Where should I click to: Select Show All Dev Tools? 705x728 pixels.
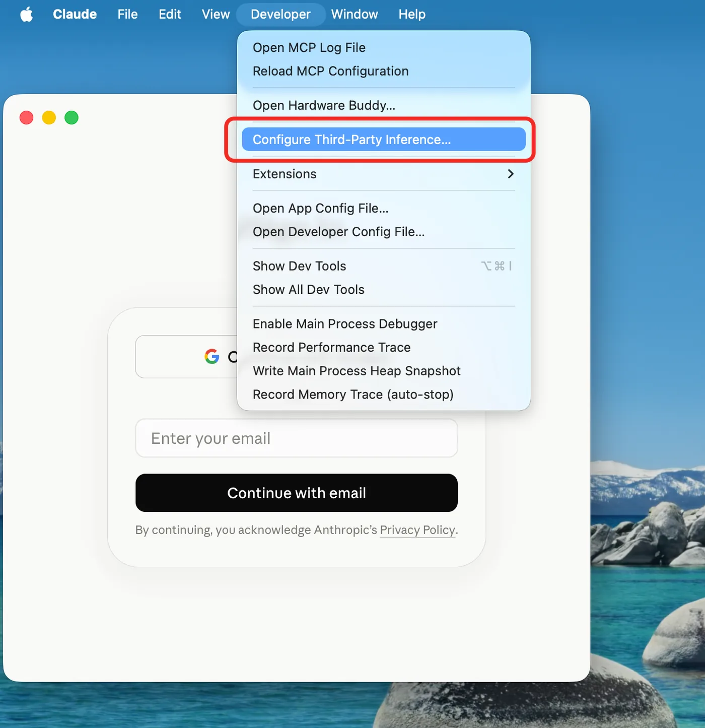(x=384, y=290)
